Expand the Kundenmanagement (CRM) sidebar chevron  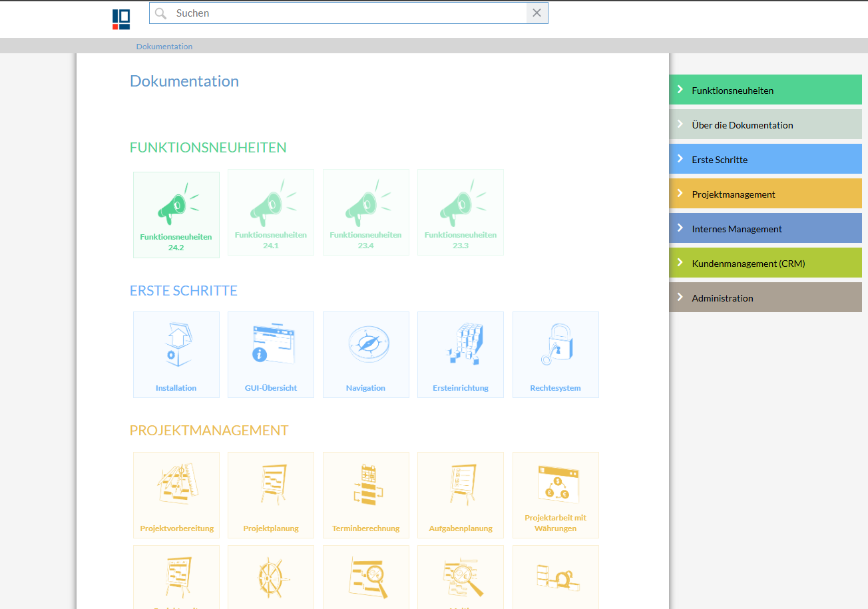[680, 262]
